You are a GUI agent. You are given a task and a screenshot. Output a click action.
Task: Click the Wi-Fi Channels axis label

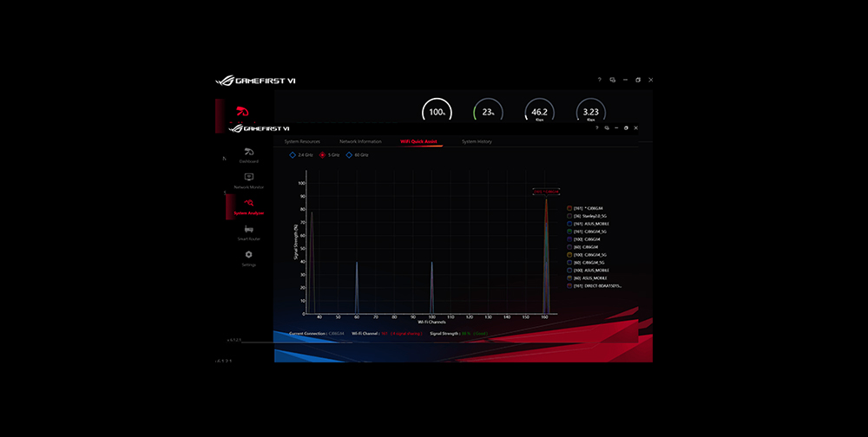(x=431, y=322)
